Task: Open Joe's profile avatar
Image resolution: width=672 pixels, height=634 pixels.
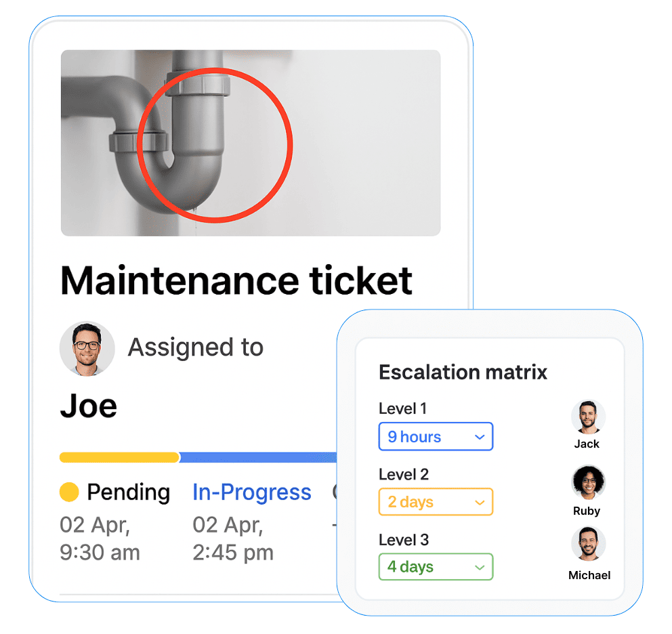Action: 87,347
